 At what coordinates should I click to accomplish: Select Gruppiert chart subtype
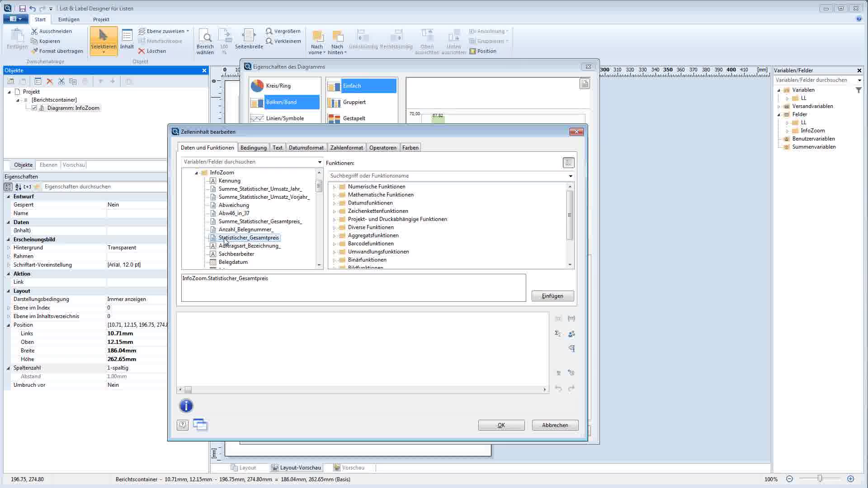point(362,102)
